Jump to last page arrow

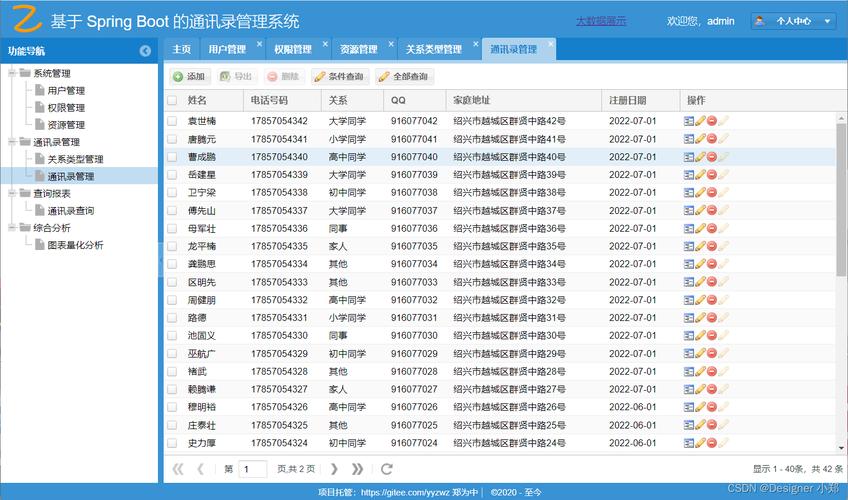point(357,469)
